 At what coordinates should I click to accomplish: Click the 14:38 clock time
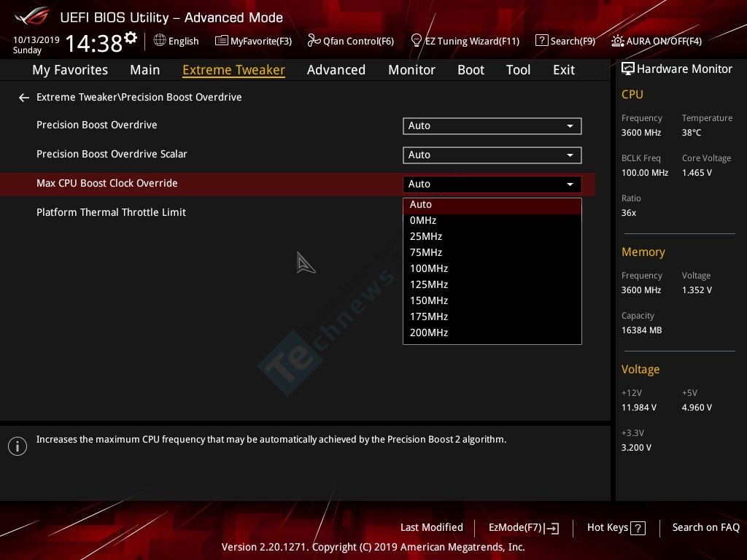click(x=94, y=43)
